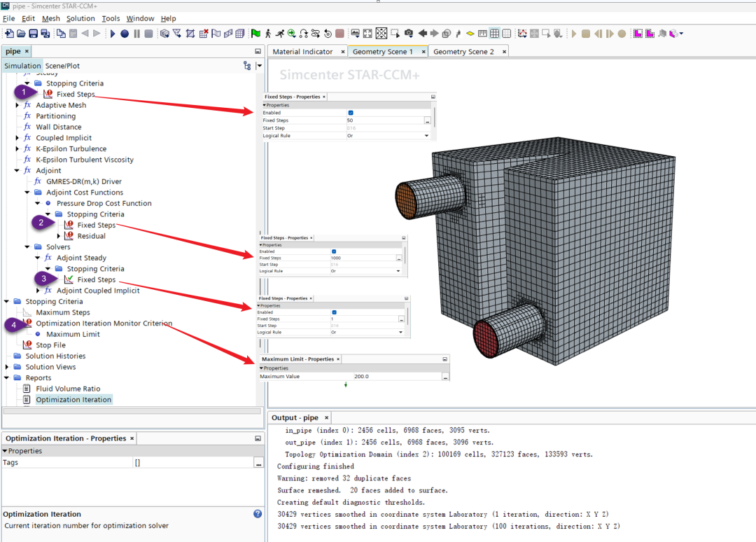The height and width of the screenshot is (542, 756).
Task: Click the green flag Initialize Solution icon
Action: point(255,34)
